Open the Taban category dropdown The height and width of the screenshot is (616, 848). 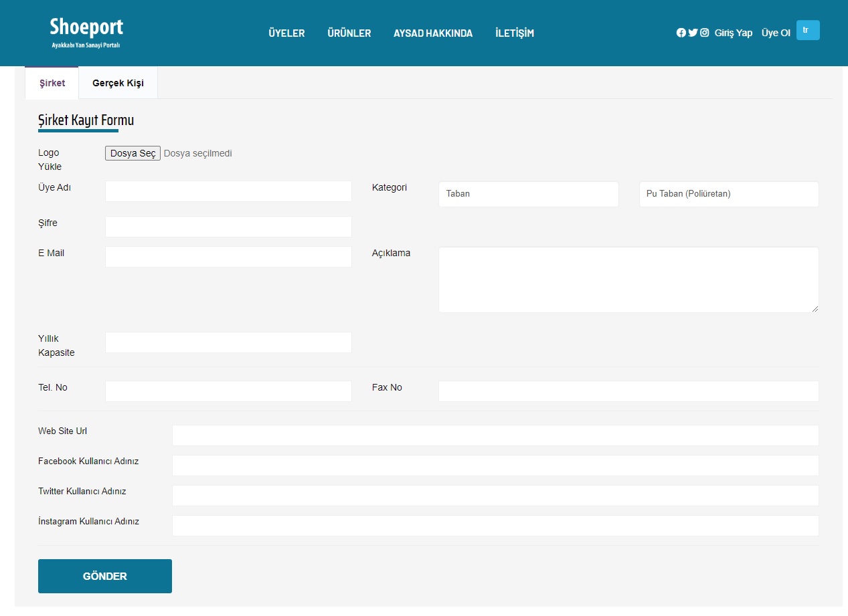(529, 194)
